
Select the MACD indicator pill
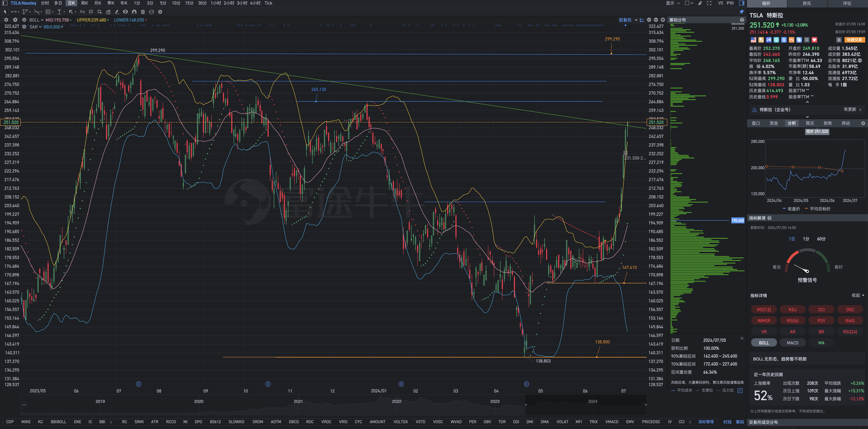click(793, 343)
